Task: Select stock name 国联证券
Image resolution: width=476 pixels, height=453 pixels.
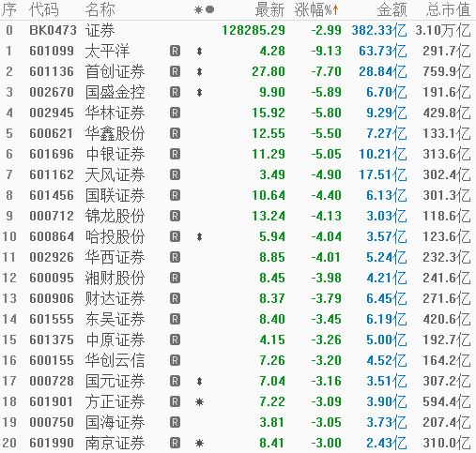Action: click(115, 195)
